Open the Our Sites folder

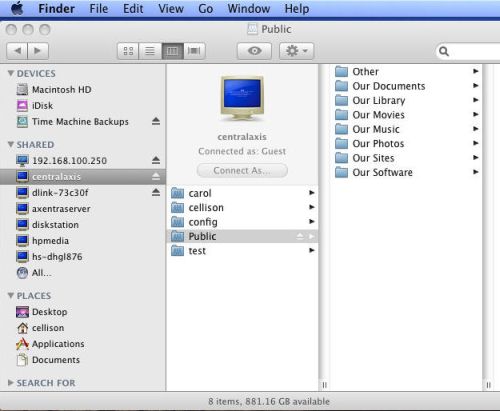407,158
